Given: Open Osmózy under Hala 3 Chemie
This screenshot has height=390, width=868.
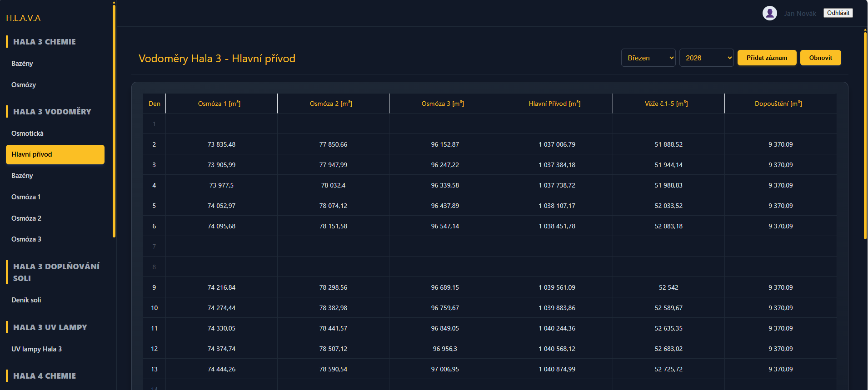Looking at the screenshot, I should [x=24, y=85].
